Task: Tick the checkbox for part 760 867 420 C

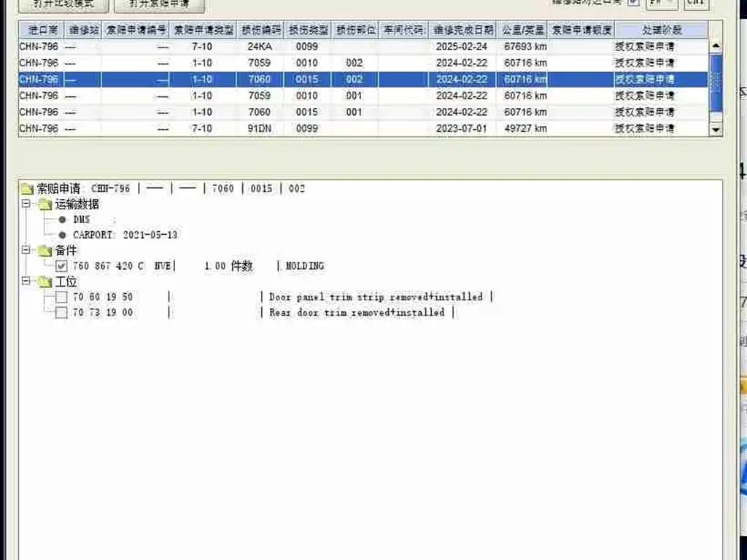Action: pos(61,266)
